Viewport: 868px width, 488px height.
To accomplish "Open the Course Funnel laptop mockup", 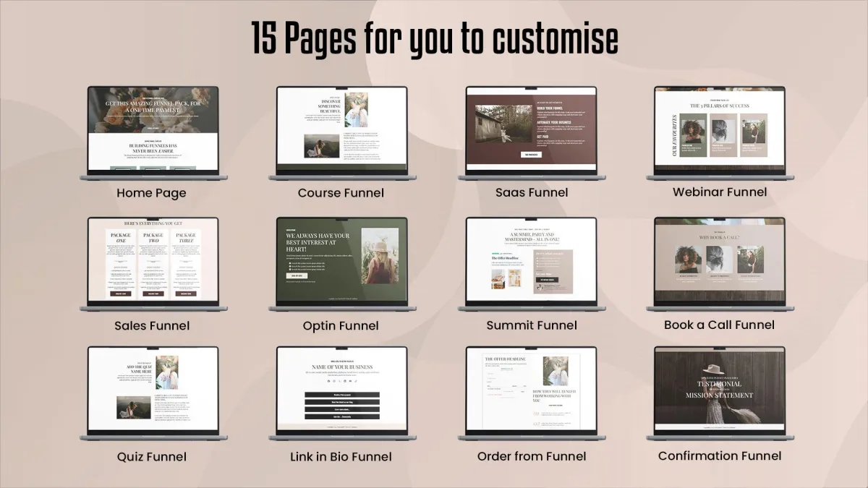I will [x=341, y=134].
